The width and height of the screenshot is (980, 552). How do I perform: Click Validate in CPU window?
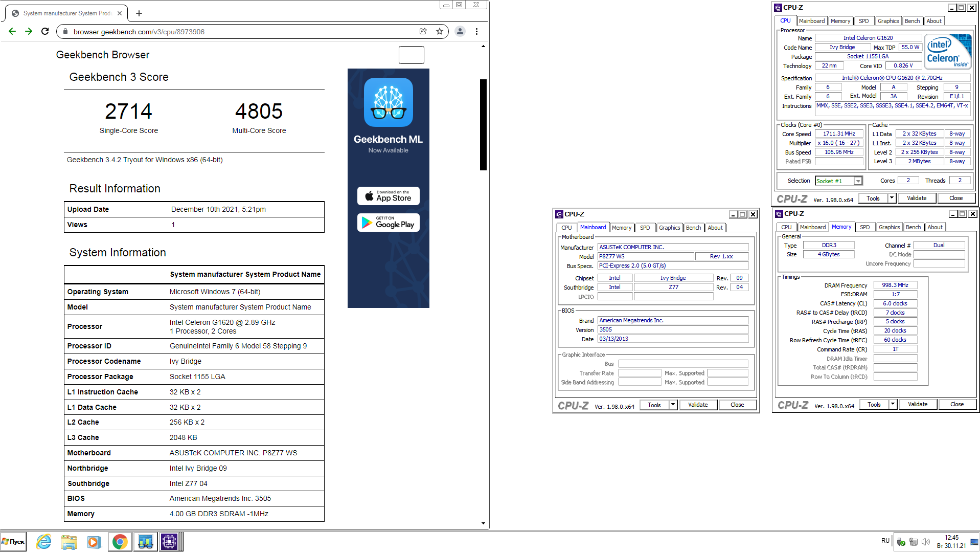tap(917, 198)
